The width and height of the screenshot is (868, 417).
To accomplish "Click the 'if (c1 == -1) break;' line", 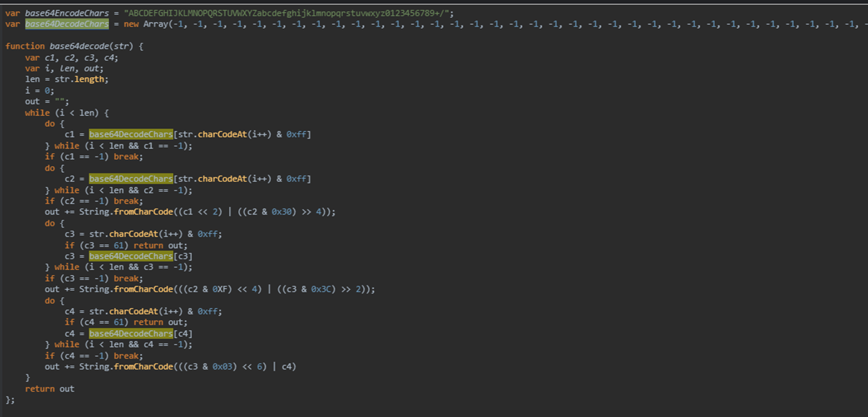I will click(x=94, y=157).
